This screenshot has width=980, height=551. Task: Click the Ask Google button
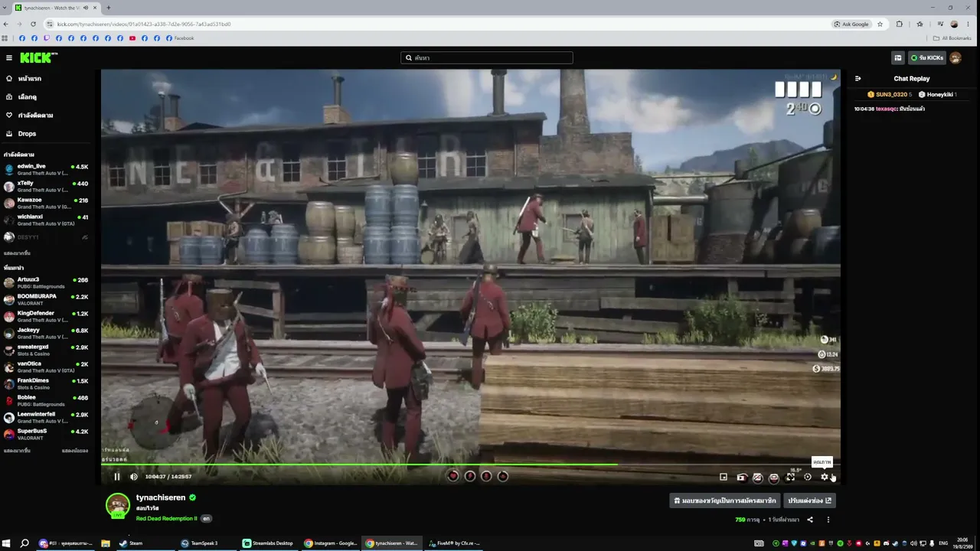click(852, 24)
